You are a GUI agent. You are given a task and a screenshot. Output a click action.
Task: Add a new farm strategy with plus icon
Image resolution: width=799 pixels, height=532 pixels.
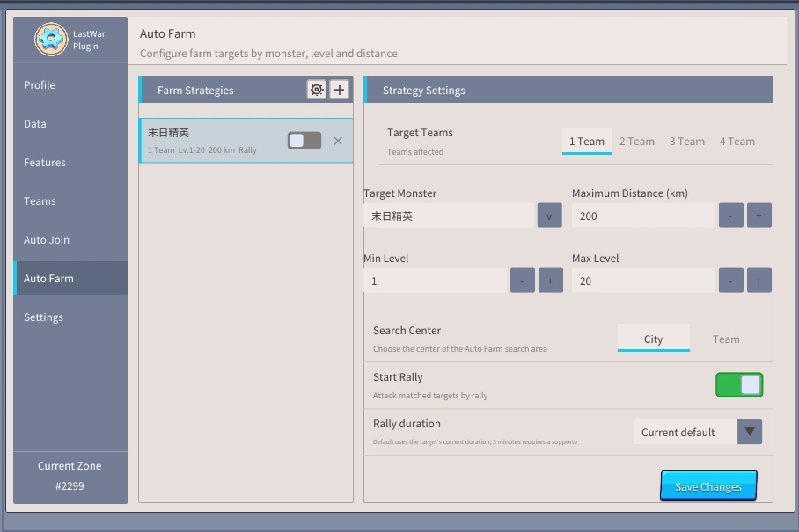click(339, 90)
